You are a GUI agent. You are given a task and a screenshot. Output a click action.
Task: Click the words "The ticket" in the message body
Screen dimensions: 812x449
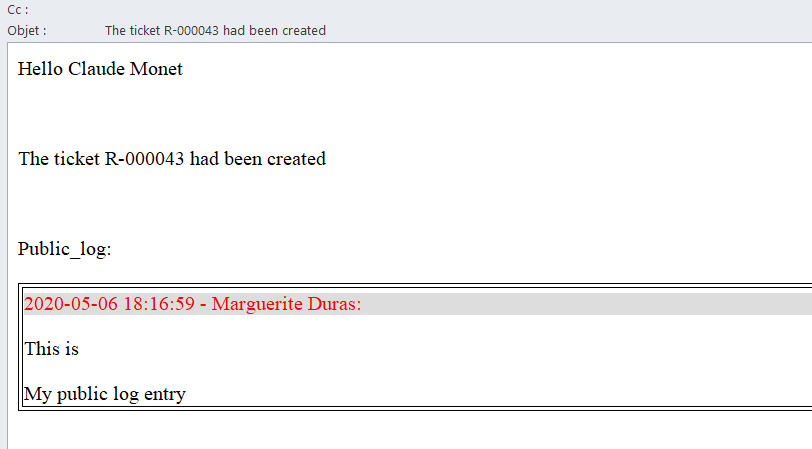coord(59,159)
